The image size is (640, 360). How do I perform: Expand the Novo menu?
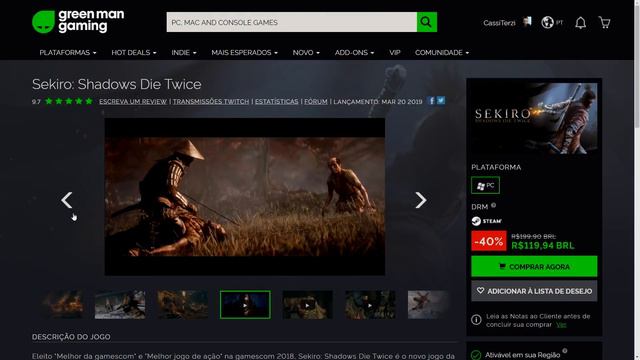pos(306,53)
